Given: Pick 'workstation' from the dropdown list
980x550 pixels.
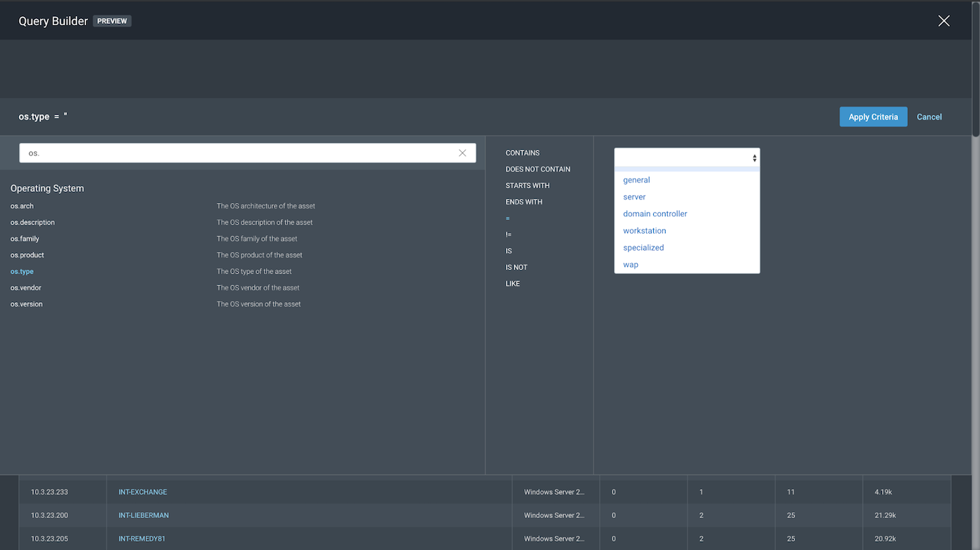Looking at the screenshot, I should pyautogui.click(x=644, y=231).
